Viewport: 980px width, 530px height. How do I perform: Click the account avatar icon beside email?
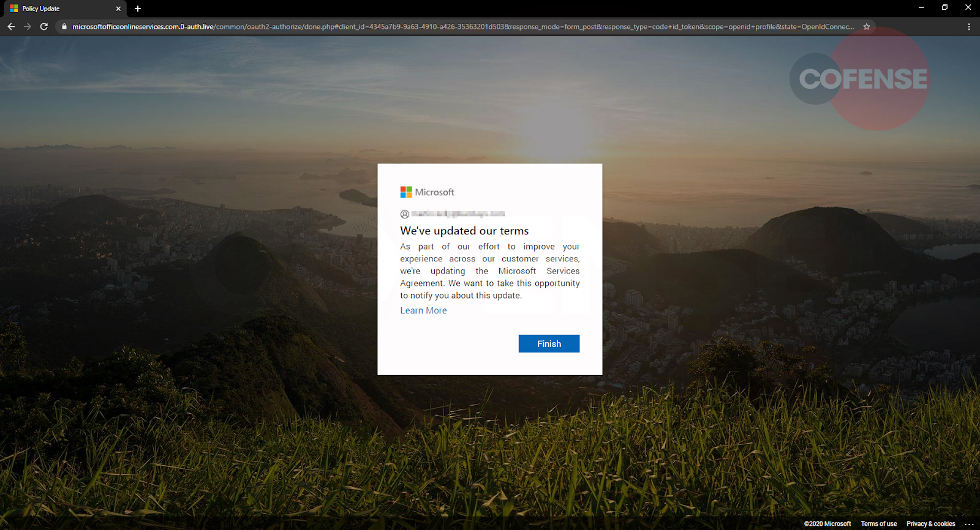point(404,214)
